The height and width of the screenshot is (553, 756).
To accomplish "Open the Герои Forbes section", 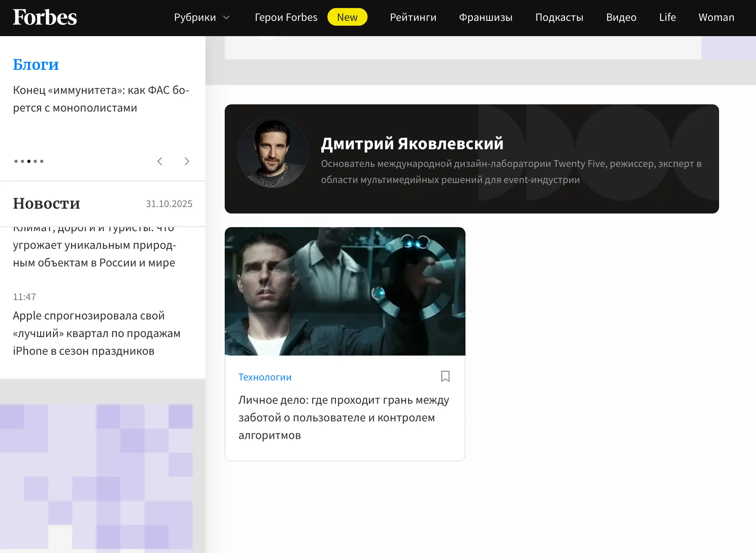I will click(286, 17).
